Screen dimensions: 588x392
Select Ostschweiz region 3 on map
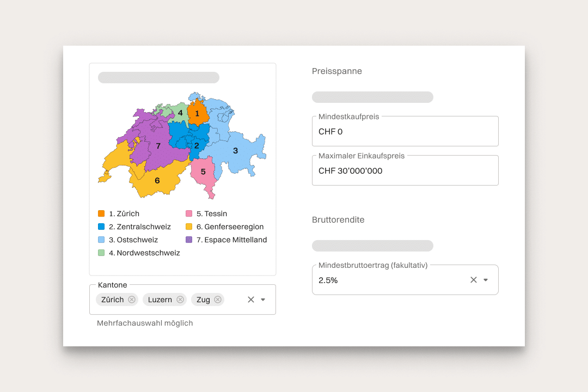235,151
